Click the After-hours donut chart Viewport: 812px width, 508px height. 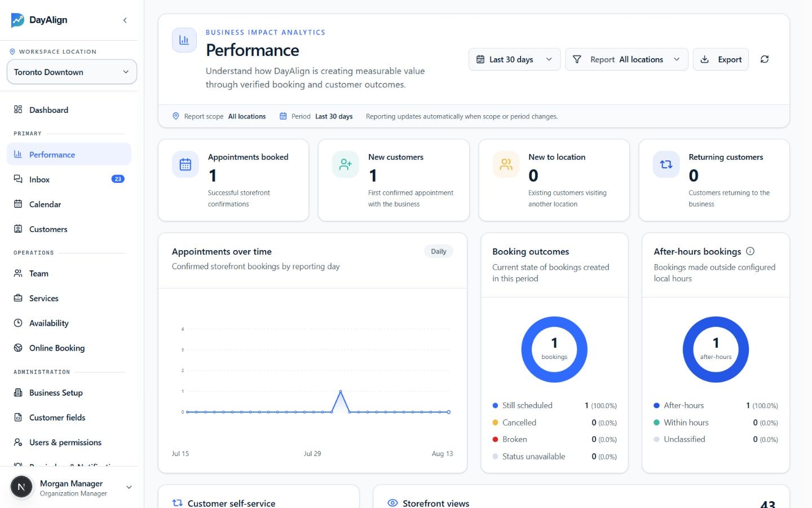pos(716,349)
